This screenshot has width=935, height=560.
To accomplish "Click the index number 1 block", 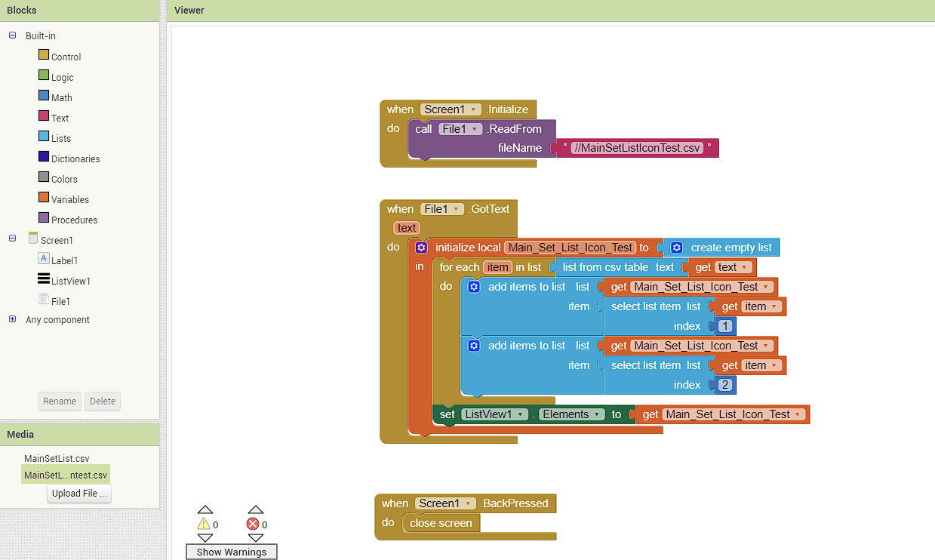I will pyautogui.click(x=725, y=326).
